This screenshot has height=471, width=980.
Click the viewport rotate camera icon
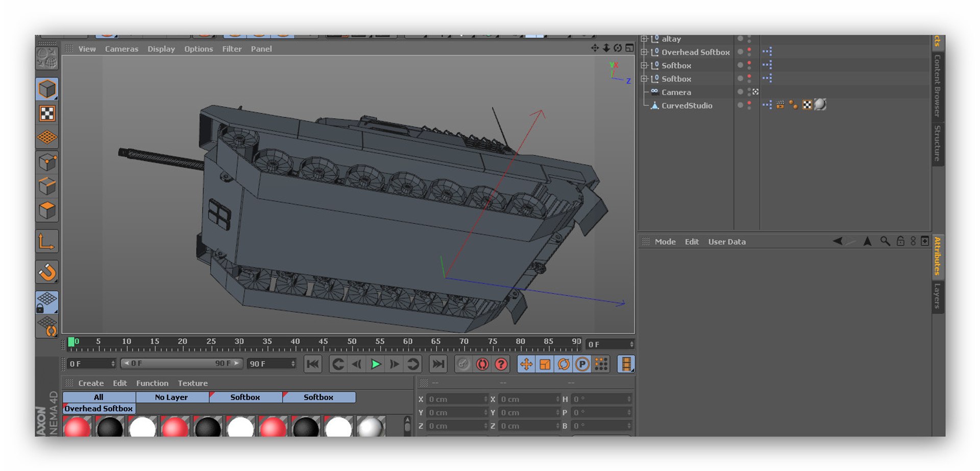pos(618,48)
